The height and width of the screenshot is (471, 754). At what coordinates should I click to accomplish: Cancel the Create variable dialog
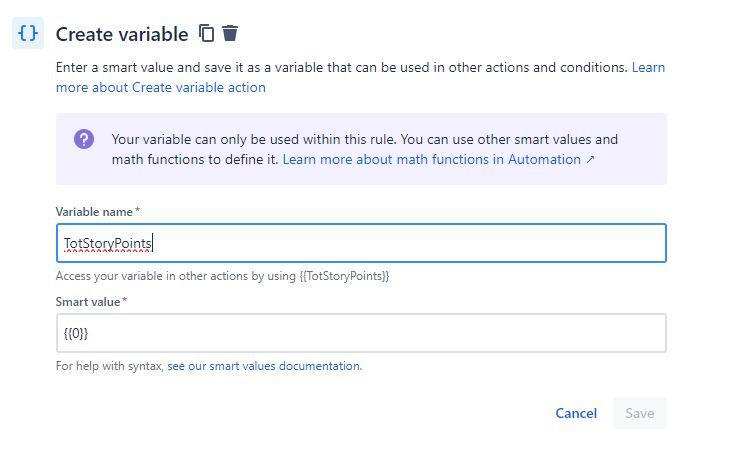pos(576,413)
